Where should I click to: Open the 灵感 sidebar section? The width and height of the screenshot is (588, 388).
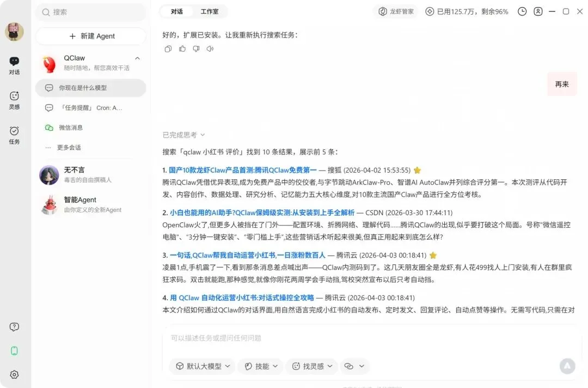[14, 100]
